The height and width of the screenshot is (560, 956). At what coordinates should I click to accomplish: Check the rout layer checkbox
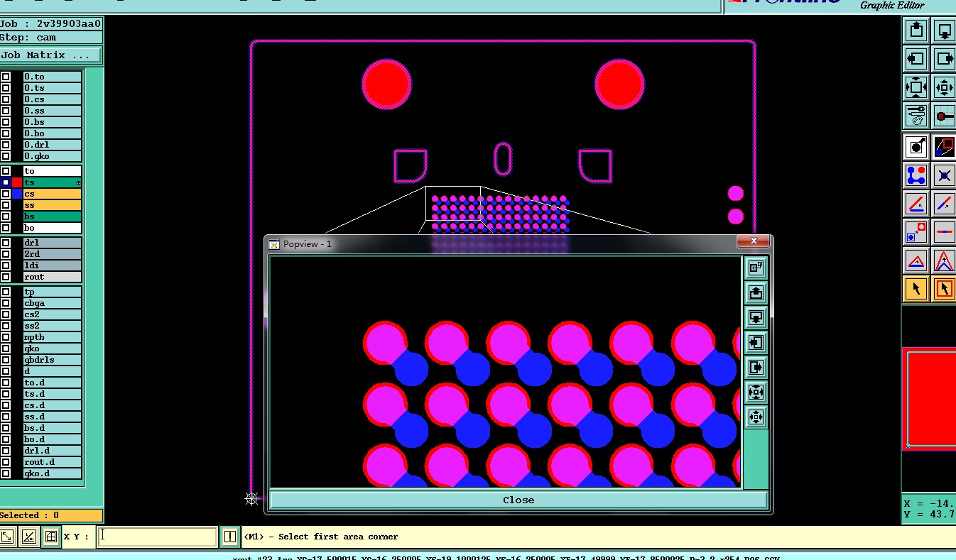6,277
